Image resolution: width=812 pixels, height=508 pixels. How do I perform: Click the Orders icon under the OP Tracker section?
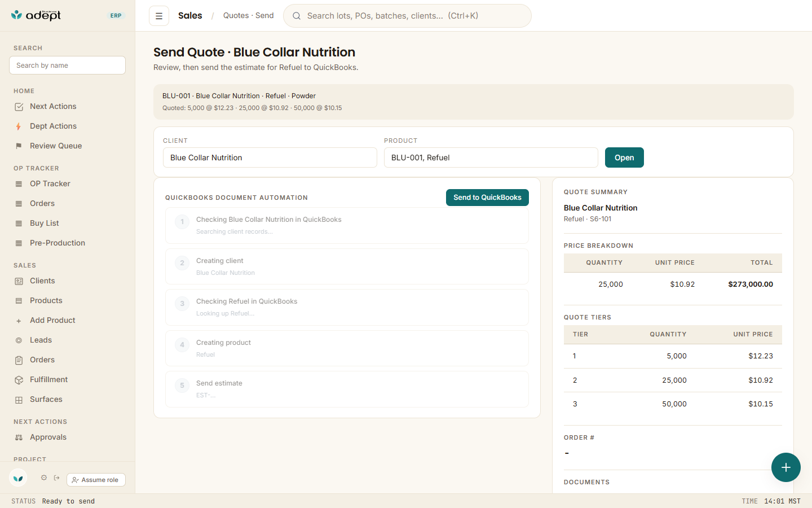coord(19,204)
